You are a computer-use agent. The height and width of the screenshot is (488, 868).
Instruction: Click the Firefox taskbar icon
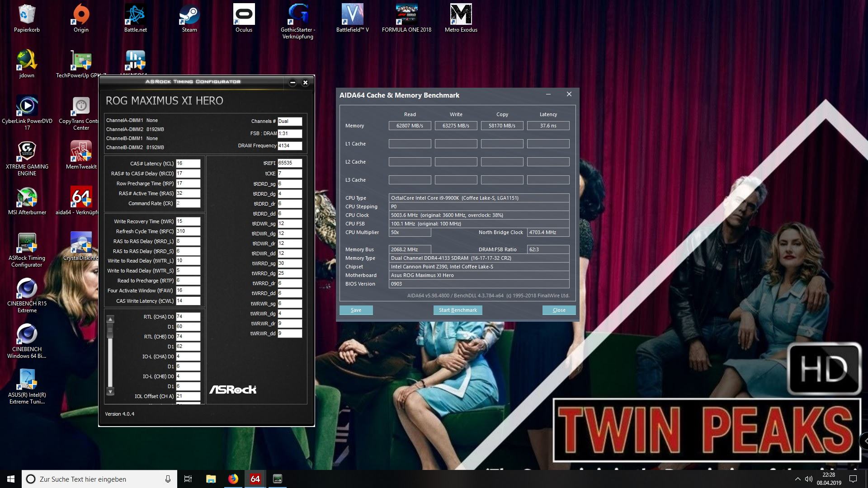[233, 479]
